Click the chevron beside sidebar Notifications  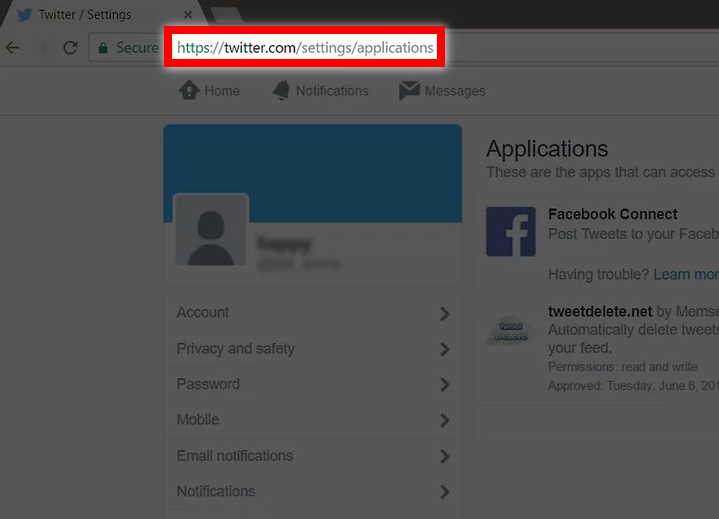(444, 492)
